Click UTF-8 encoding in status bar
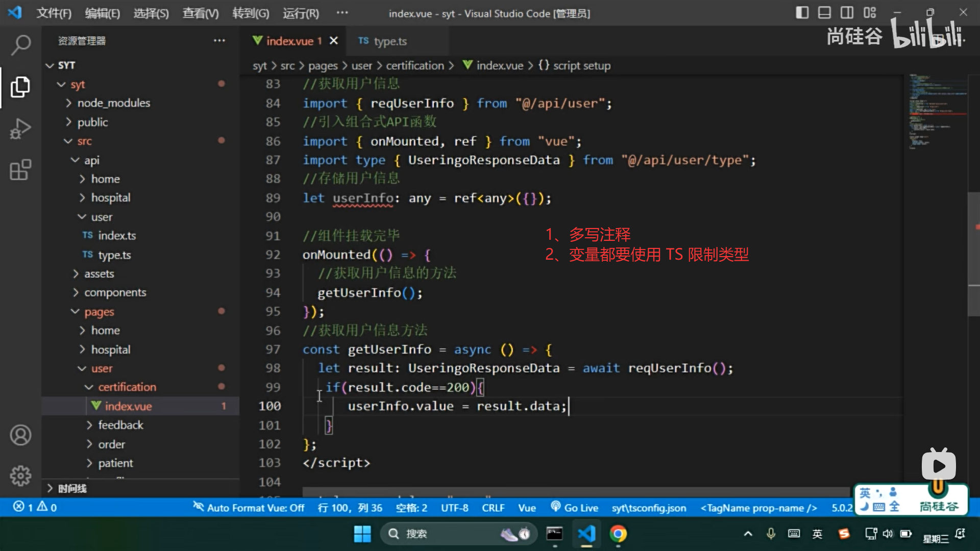The height and width of the screenshot is (551, 980). (x=454, y=508)
